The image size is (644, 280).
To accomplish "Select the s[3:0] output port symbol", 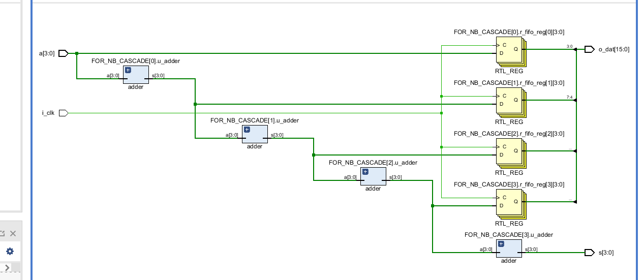I will point(589,253).
